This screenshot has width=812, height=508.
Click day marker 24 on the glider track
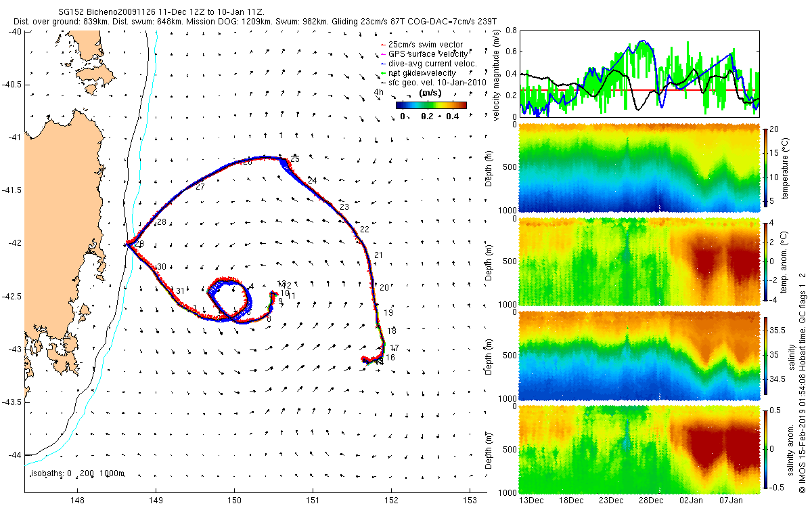point(312,181)
